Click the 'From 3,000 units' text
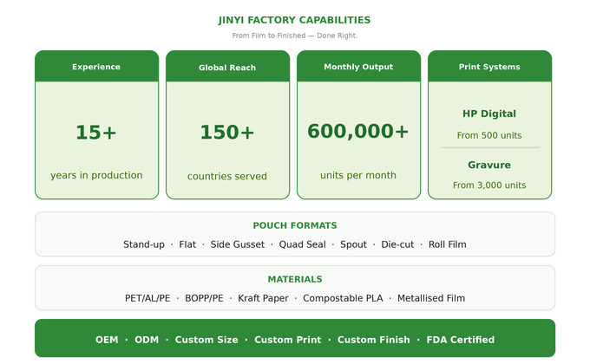 (x=489, y=185)
